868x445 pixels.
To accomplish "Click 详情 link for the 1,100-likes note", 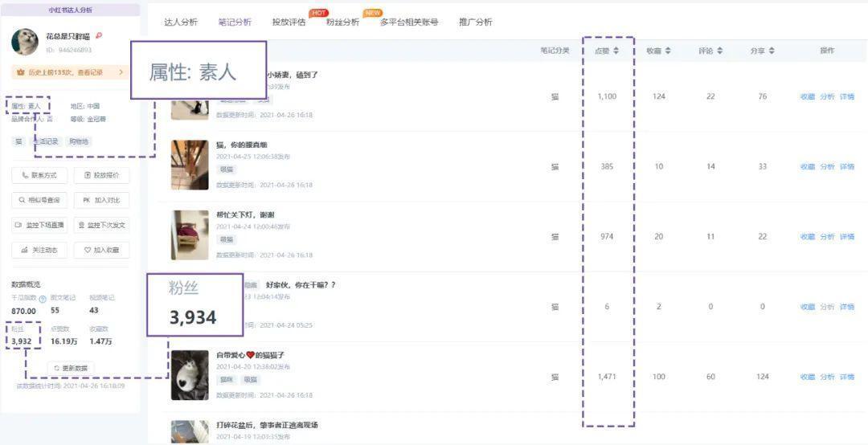I will coord(847,97).
